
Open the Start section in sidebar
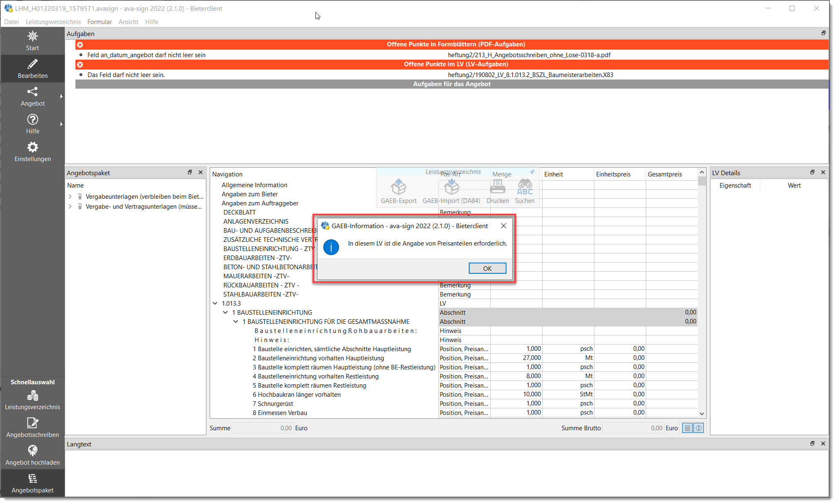click(32, 41)
